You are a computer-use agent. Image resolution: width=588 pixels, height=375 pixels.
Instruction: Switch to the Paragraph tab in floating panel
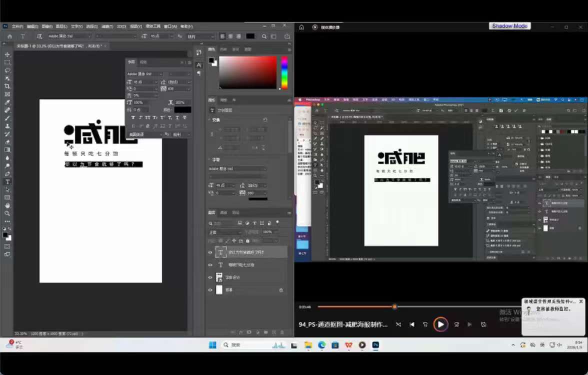point(143,62)
